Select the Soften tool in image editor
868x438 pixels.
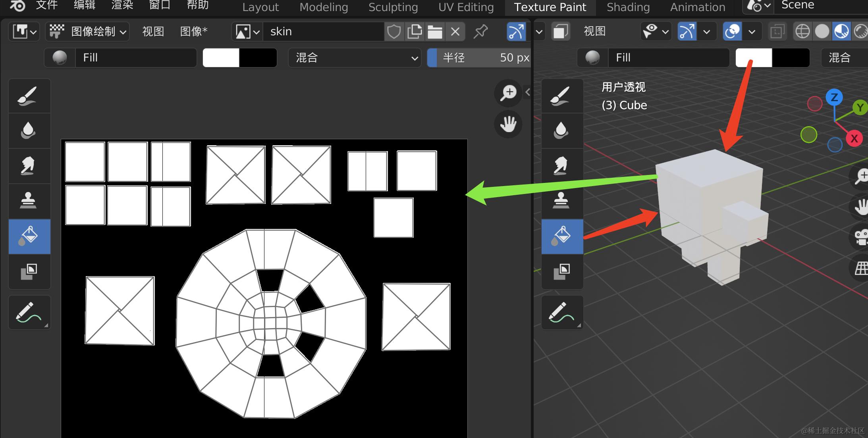[x=29, y=131]
